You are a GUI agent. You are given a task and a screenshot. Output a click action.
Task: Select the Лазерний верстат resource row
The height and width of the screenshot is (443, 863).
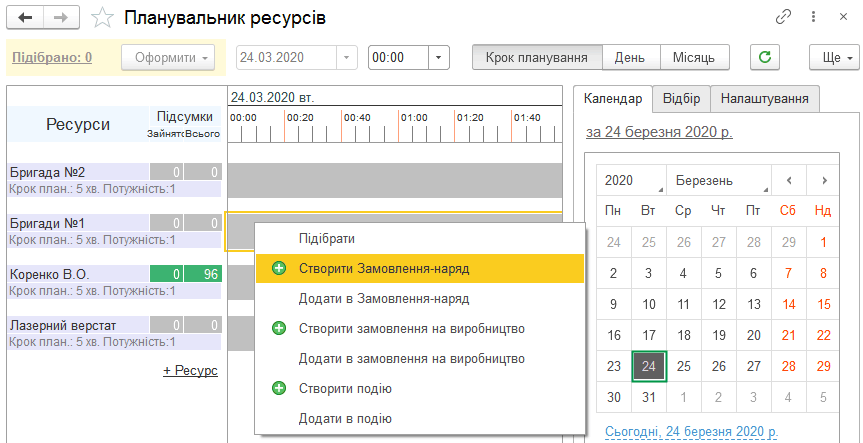[116, 333]
